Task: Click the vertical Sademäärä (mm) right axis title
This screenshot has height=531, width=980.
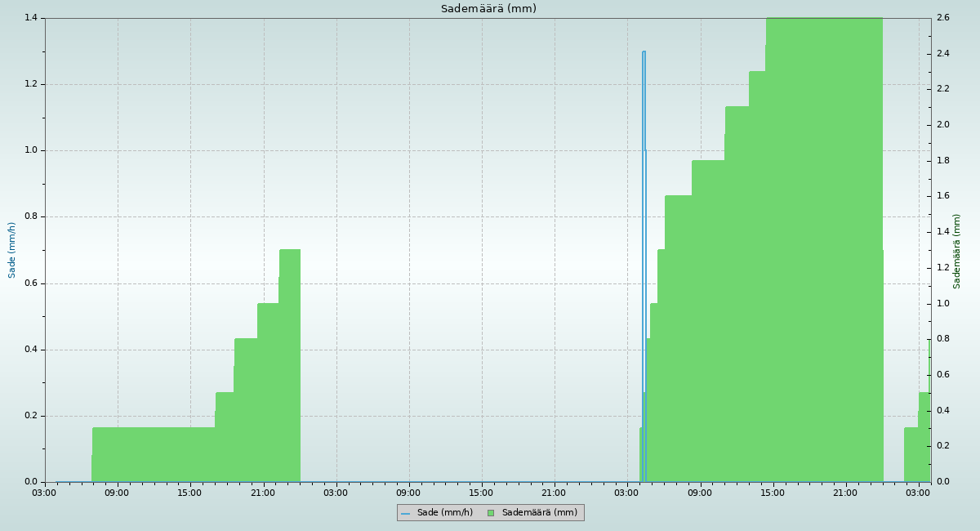Action: pos(957,251)
